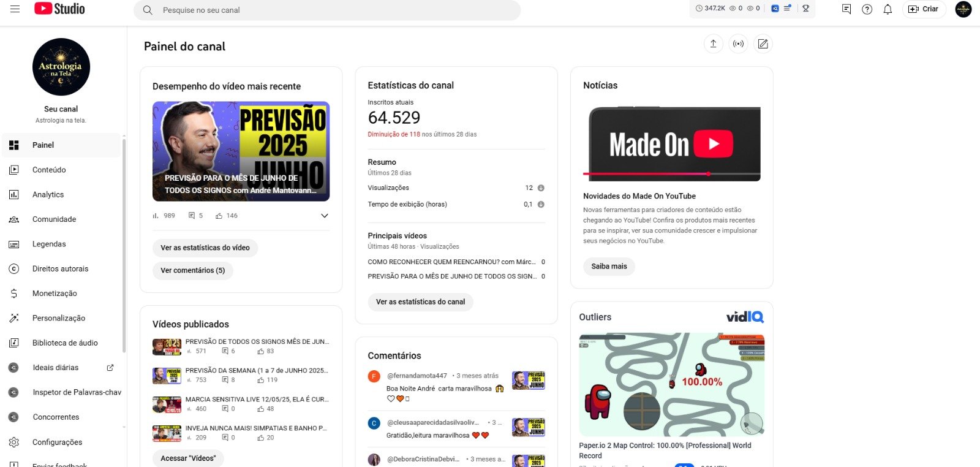
Task: Click Ver as estatísticas do vídeo button
Action: point(205,248)
